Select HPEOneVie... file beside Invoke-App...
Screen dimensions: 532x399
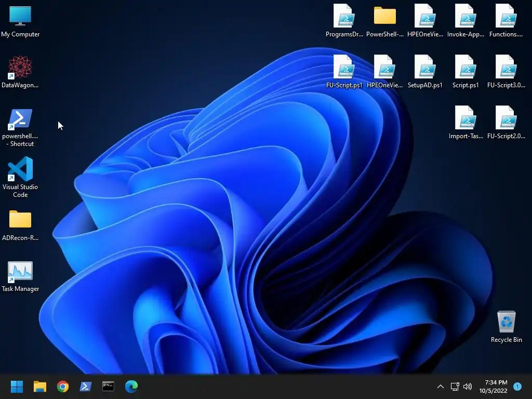point(425,20)
